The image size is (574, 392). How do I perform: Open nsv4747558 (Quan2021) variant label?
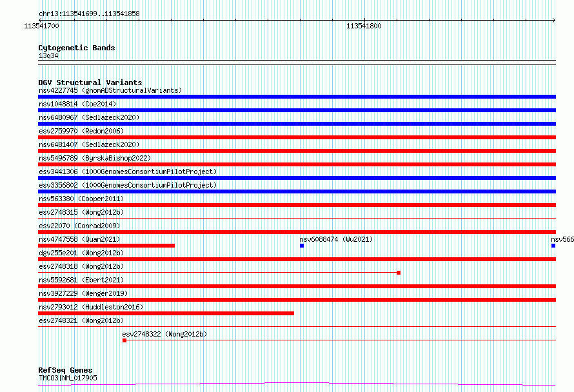pos(79,239)
